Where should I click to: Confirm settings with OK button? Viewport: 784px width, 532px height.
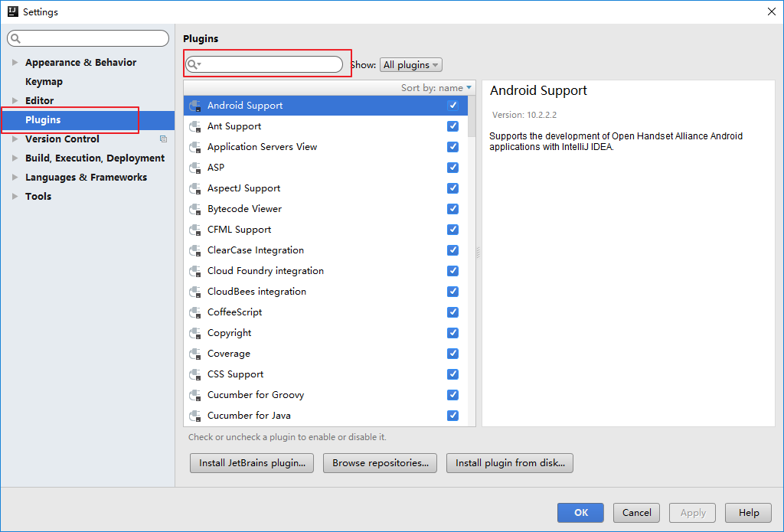click(x=580, y=513)
